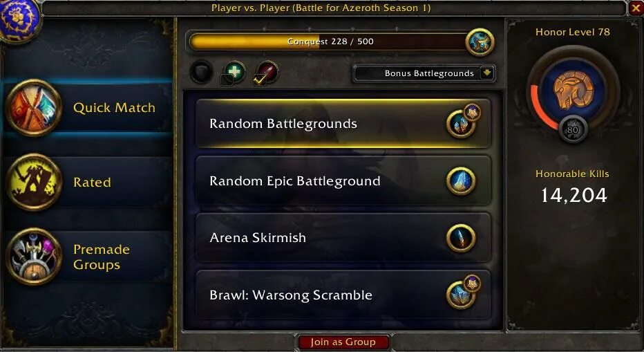Click the Arena Skirmish reward icon
The width and height of the screenshot is (644, 352).
click(461, 238)
